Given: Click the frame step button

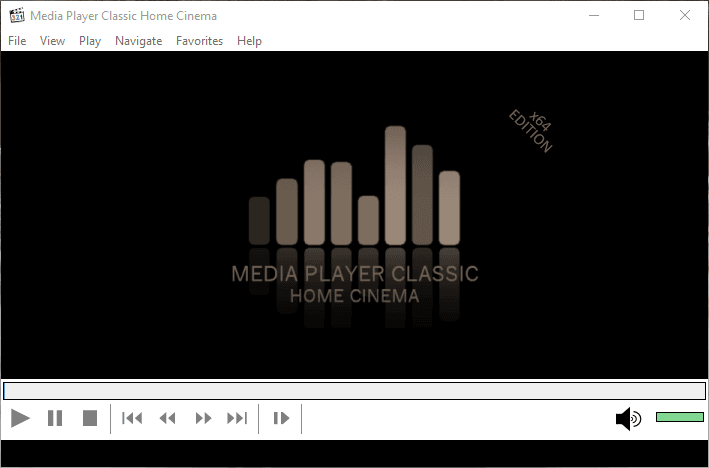Looking at the screenshot, I should 281,418.
